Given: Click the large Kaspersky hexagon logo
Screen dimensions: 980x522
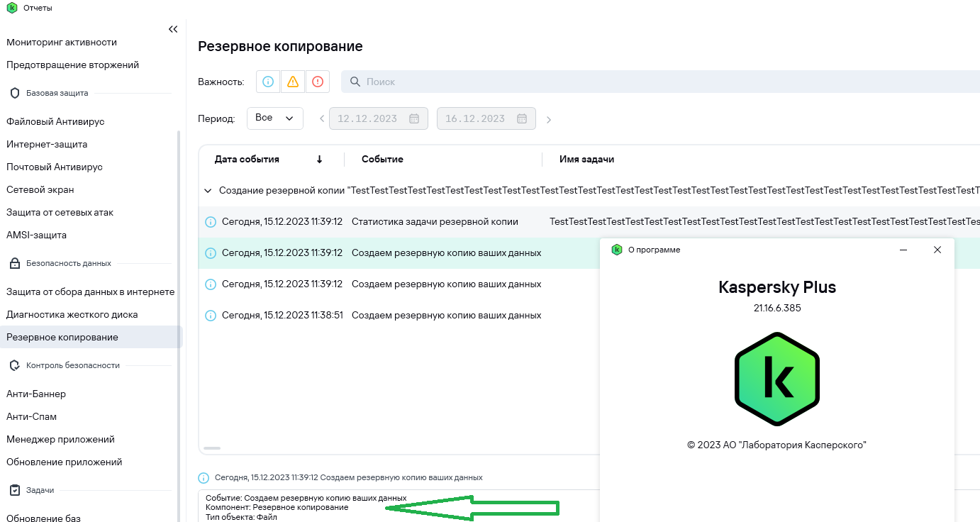Looking at the screenshot, I should pos(777,379).
